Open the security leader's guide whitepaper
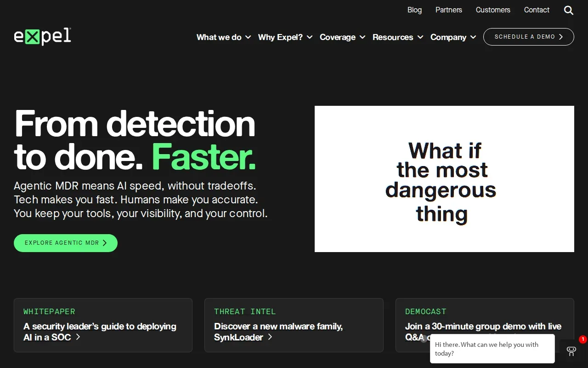The image size is (588, 368). click(103, 325)
